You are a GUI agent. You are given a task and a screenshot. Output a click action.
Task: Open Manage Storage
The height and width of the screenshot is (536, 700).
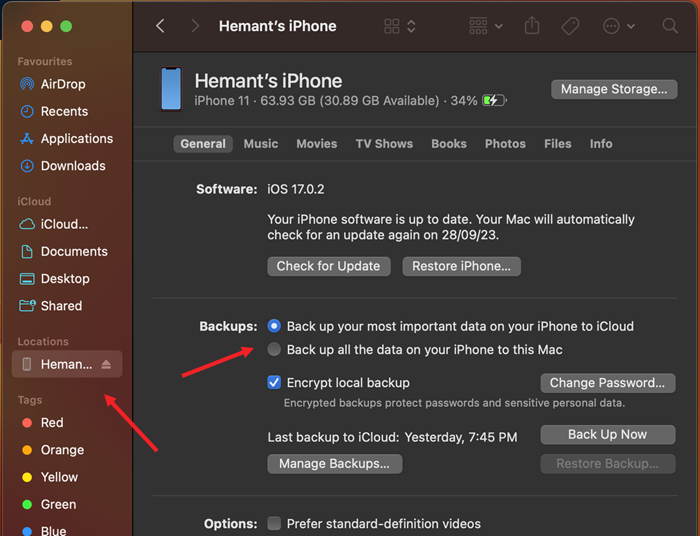tap(614, 89)
